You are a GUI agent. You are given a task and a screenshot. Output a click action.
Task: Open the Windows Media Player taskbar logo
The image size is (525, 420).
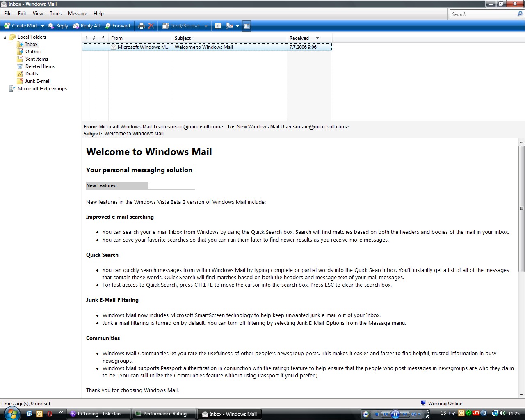coord(365,414)
